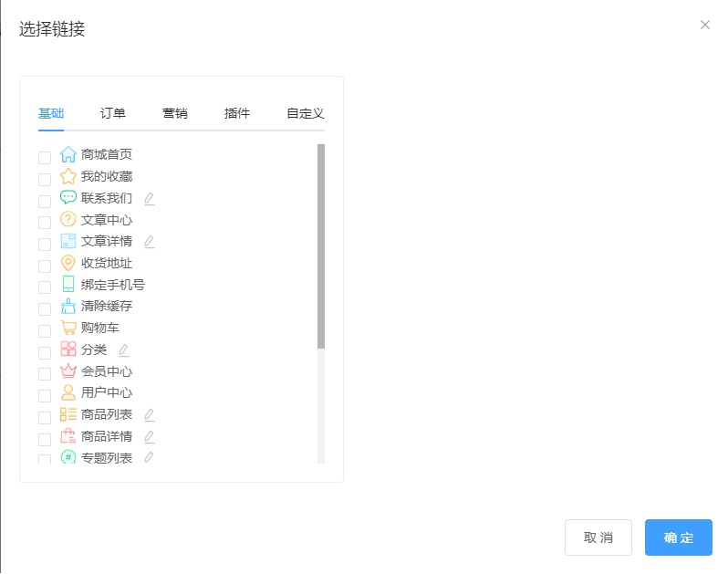Click the shopping bag icon for 商品详情
728x574 pixels.
(68, 435)
